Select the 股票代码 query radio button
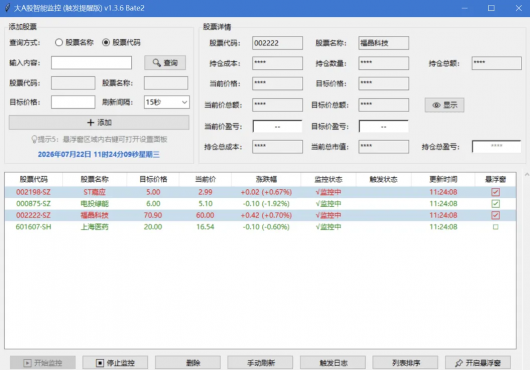The height and width of the screenshot is (370, 530). tap(106, 43)
